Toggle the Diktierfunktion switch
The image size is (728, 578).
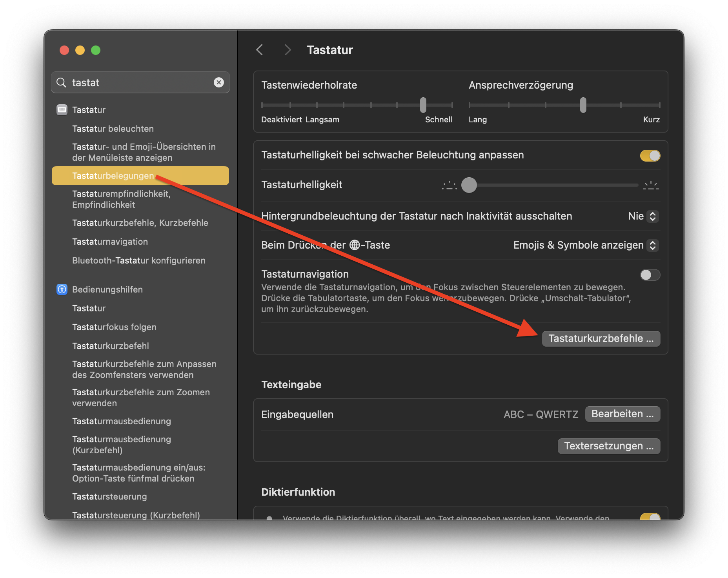click(x=650, y=516)
